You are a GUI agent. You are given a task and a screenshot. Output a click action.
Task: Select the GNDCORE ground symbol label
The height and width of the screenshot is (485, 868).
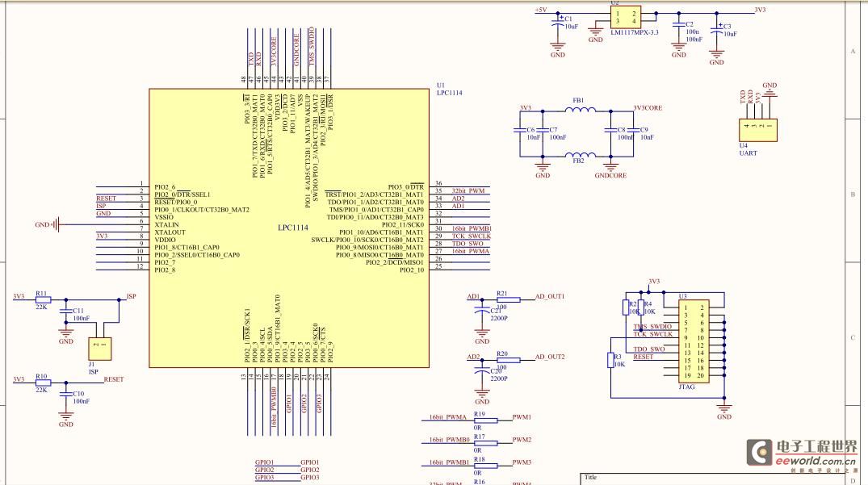click(610, 175)
